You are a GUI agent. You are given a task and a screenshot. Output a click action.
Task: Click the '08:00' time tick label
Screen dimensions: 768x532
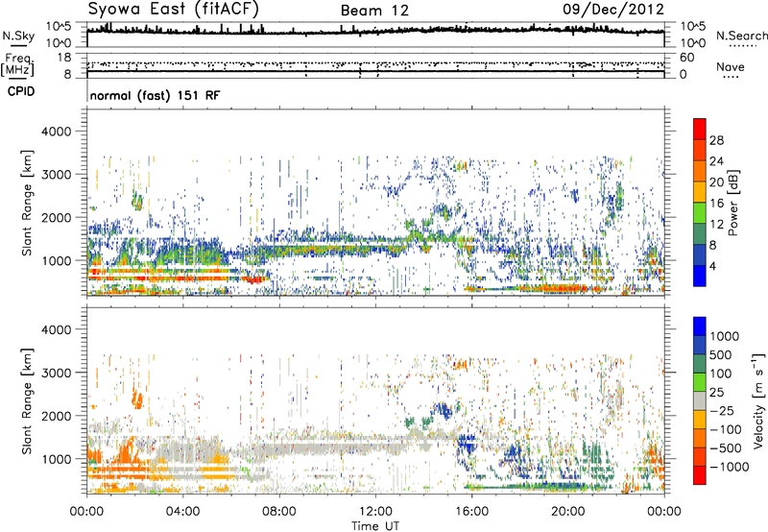278,512
